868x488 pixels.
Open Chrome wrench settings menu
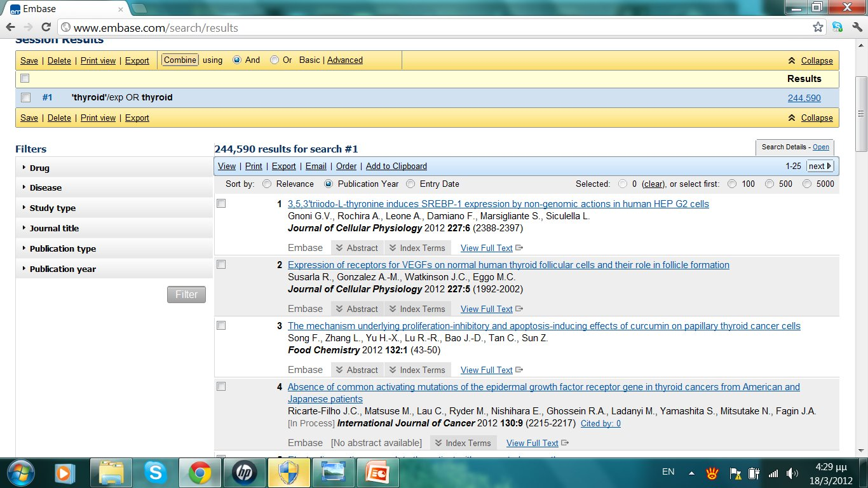coord(857,27)
